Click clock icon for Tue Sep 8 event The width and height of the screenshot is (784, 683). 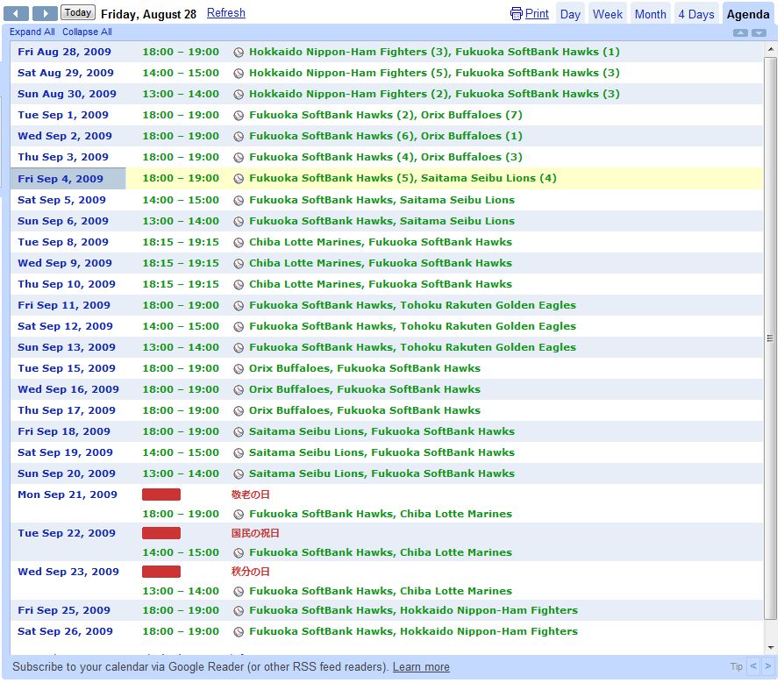(x=239, y=242)
